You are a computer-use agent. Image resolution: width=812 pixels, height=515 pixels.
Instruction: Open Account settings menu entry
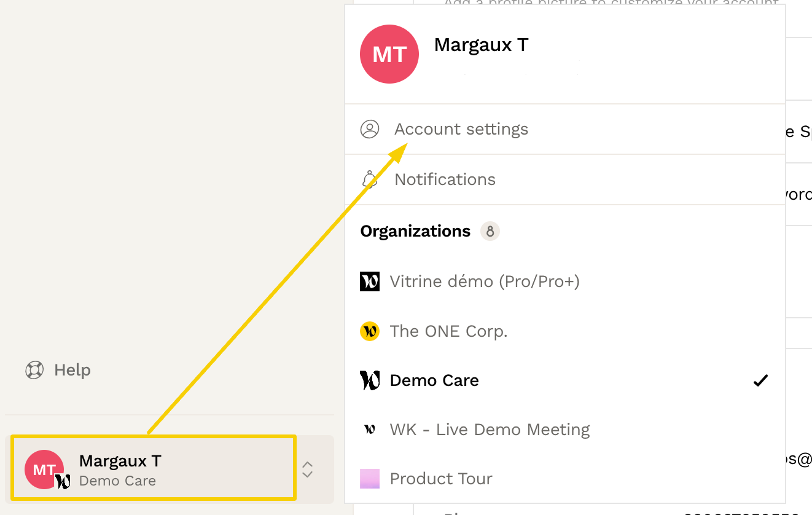point(565,129)
